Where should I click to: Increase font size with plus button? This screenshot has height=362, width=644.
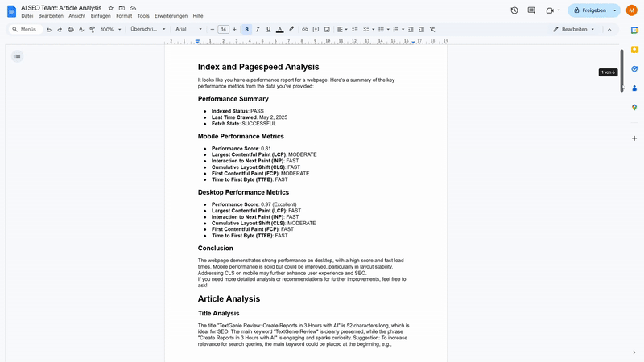pyautogui.click(x=234, y=30)
